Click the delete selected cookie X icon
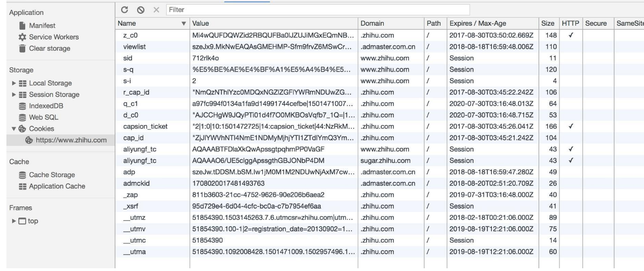Screen dimensions: 644x271 [x=155, y=10]
